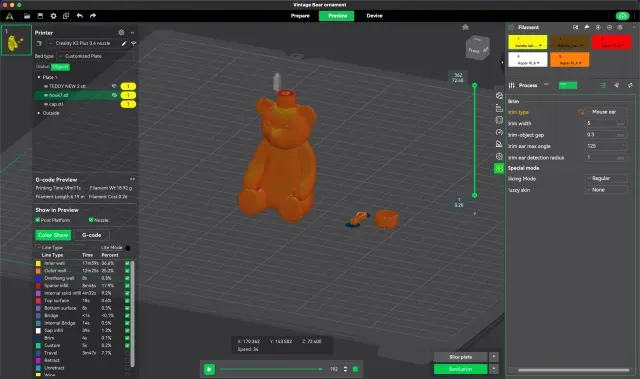Viewport: 640px width, 379px height.
Task: Click the support process category icon
Action: [499, 144]
